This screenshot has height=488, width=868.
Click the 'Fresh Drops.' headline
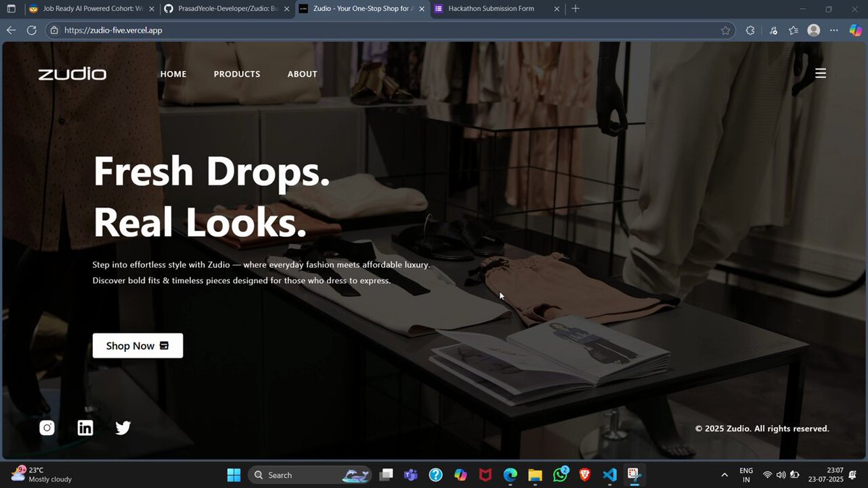click(x=212, y=172)
